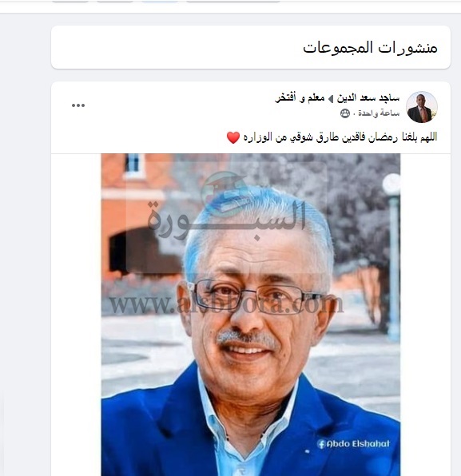Open profile of ساجد سعد الدين
Image resolution: width=461 pixels, height=476 pixels.
click(368, 98)
